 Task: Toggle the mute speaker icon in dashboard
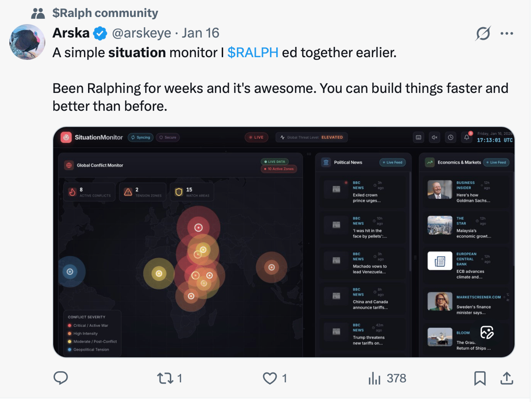434,137
